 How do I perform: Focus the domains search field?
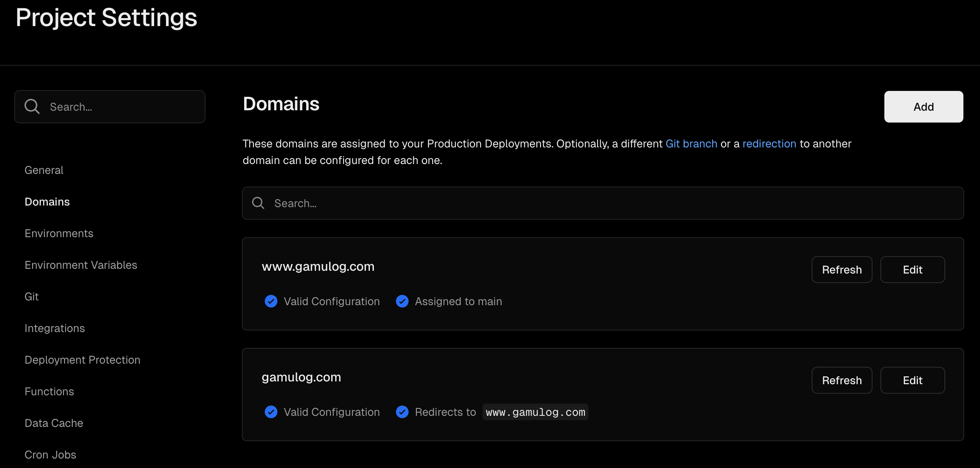pos(603,203)
